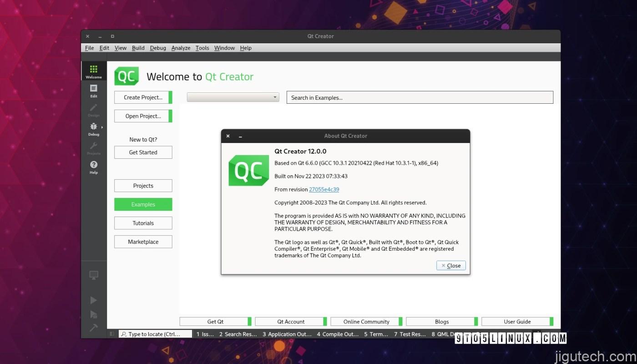This screenshot has height=364, width=637.
Task: Open the View menu
Action: coord(121,48)
